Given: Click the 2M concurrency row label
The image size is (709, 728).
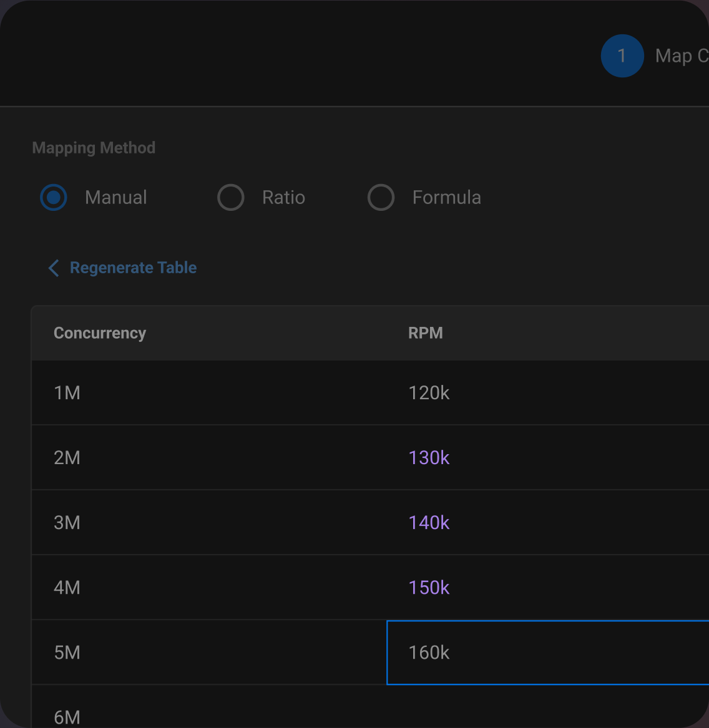Looking at the screenshot, I should pos(67,457).
